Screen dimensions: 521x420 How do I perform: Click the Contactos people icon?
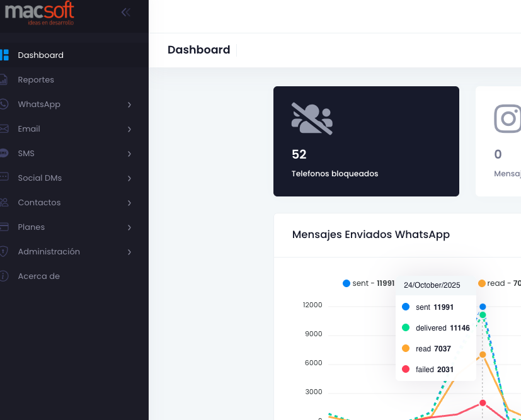click(4, 203)
